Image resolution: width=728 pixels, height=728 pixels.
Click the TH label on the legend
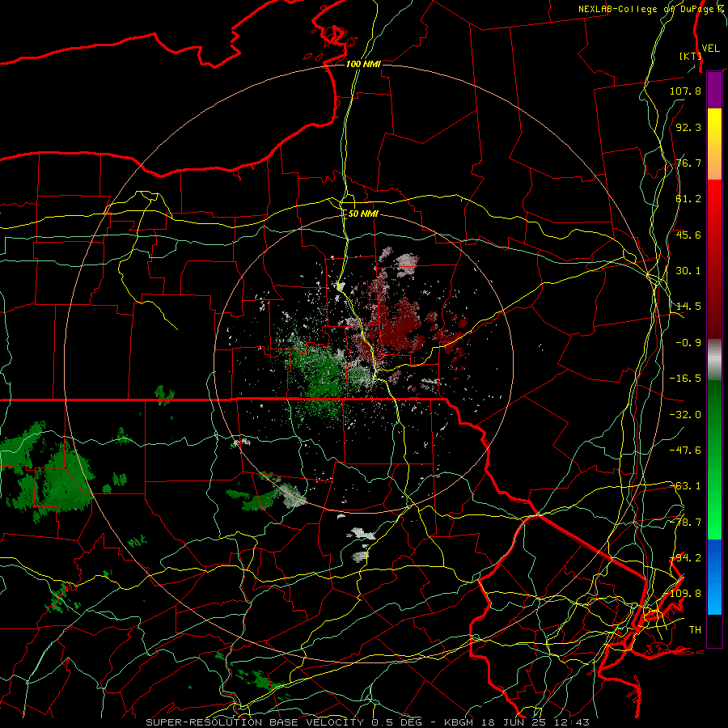[695, 630]
